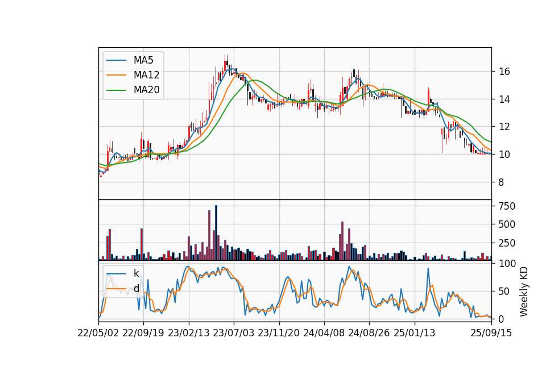The height and width of the screenshot is (392, 546).
Task: Click the MA12 legend label
Action: tap(146, 75)
